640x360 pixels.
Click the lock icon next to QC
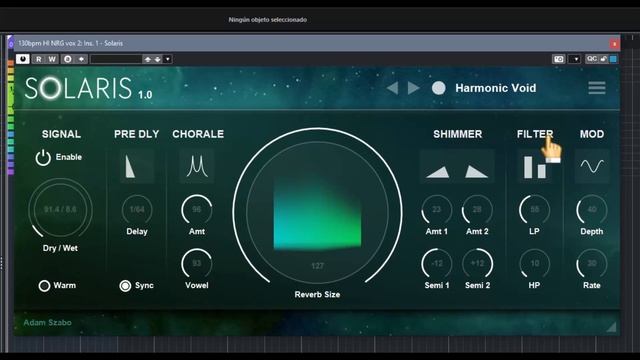click(604, 59)
